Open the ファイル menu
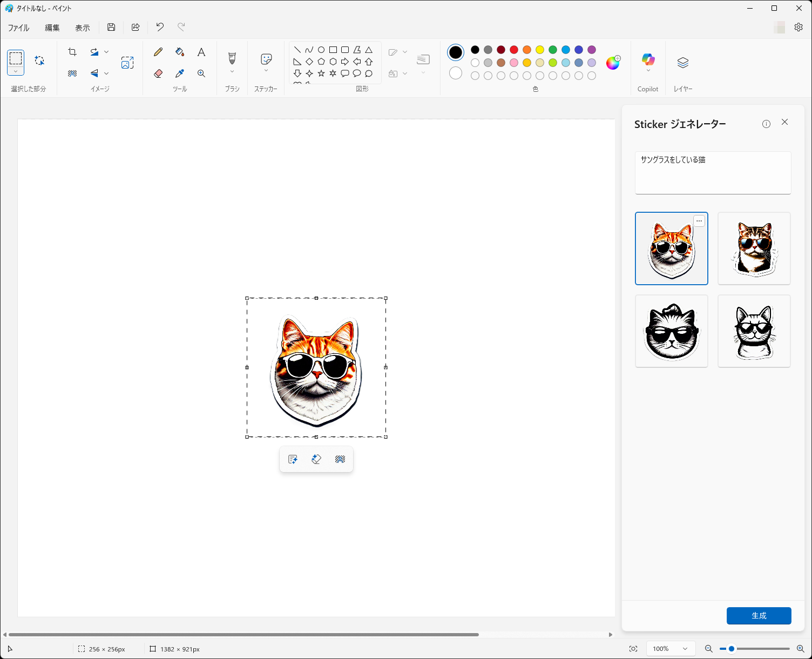The image size is (812, 659). [19, 28]
